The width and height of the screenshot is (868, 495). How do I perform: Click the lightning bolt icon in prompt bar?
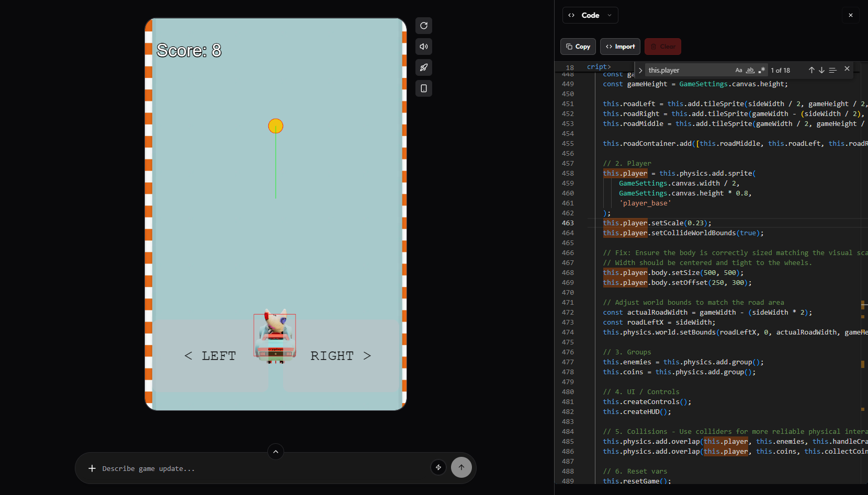(x=438, y=467)
